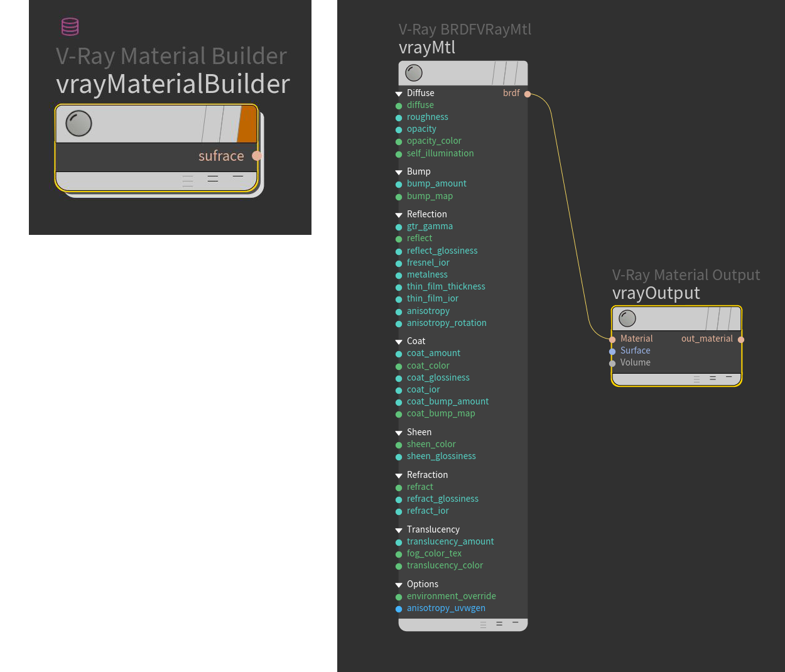Click the diffuse input connector dot
The image size is (785, 672).
tap(399, 106)
